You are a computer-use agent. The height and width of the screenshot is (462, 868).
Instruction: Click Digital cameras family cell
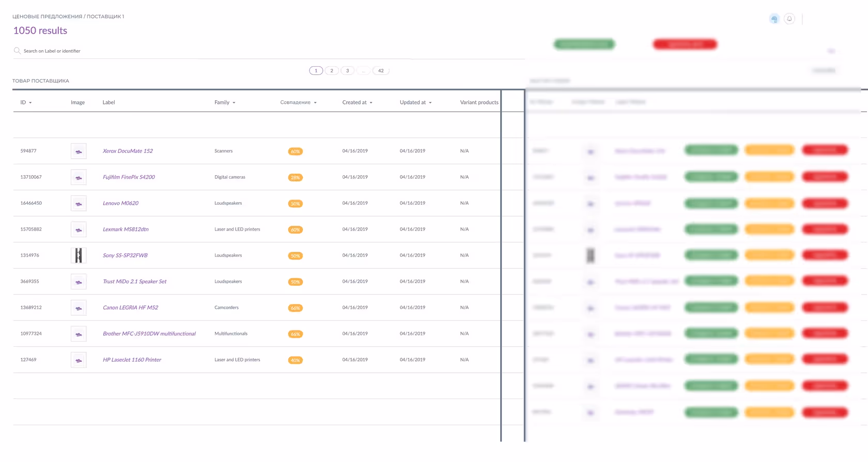pyautogui.click(x=230, y=177)
